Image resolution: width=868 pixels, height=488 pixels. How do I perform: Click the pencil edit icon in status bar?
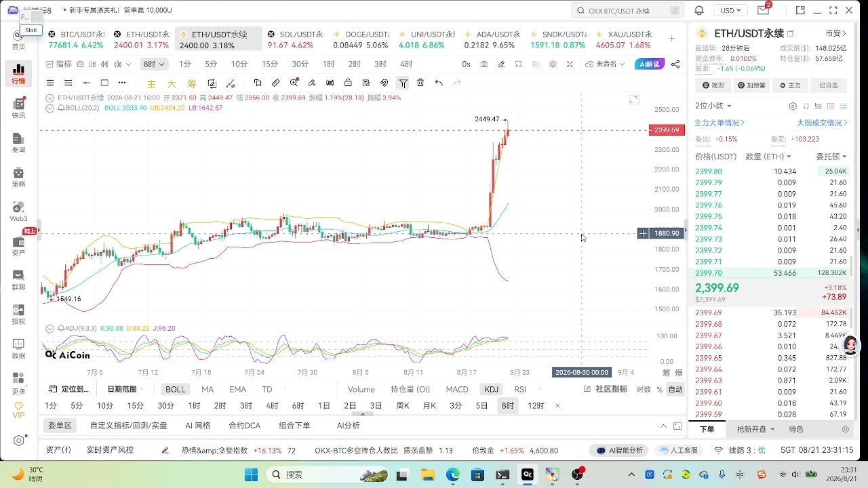tap(165, 451)
